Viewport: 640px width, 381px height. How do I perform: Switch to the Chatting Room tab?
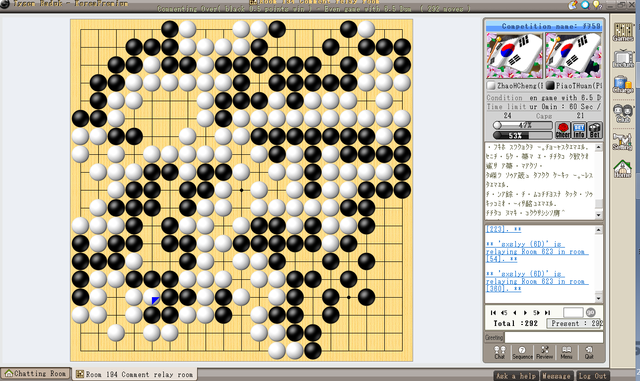point(36,374)
